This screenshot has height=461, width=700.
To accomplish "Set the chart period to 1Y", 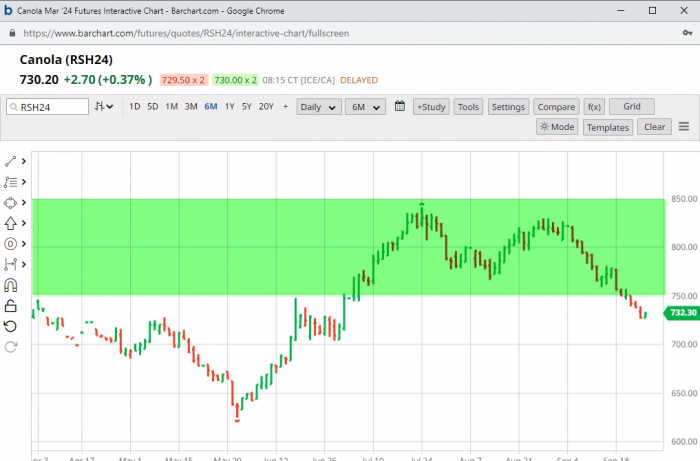I will (x=229, y=107).
